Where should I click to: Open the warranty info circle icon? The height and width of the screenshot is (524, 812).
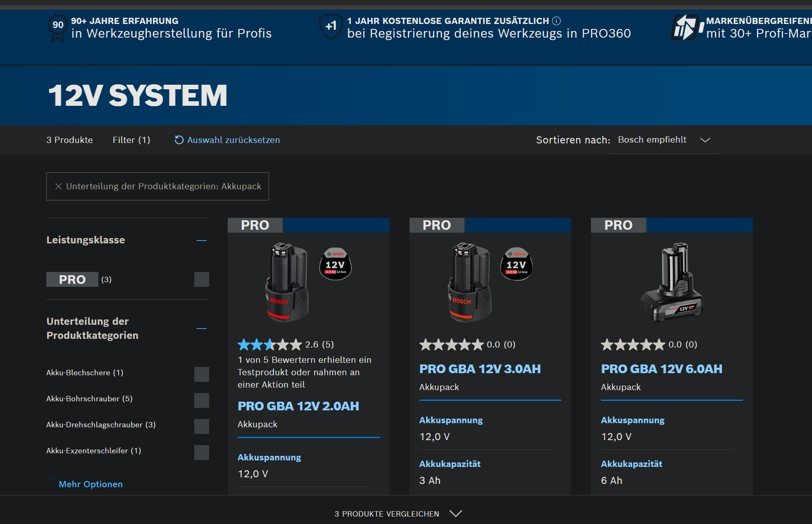click(557, 21)
